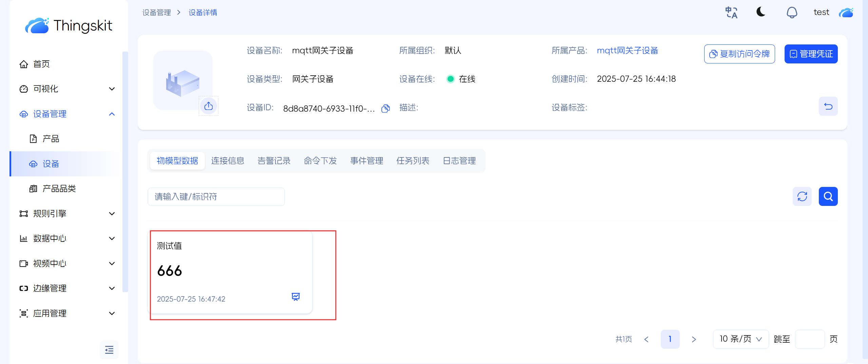
Task: Expand the 可视化 sidebar menu
Action: pyautogui.click(x=68, y=89)
